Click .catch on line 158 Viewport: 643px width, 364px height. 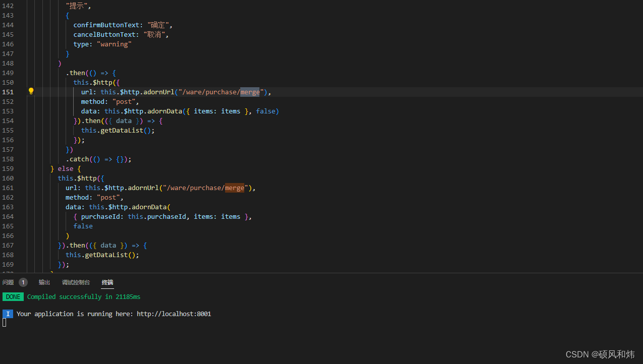point(77,159)
